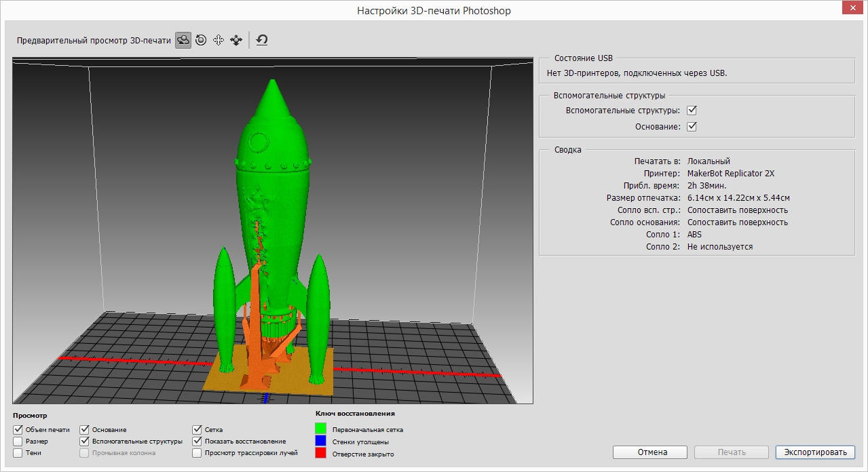
Task: Uncheck the Вспомогательные структуры option in right panel
Action: [x=692, y=111]
